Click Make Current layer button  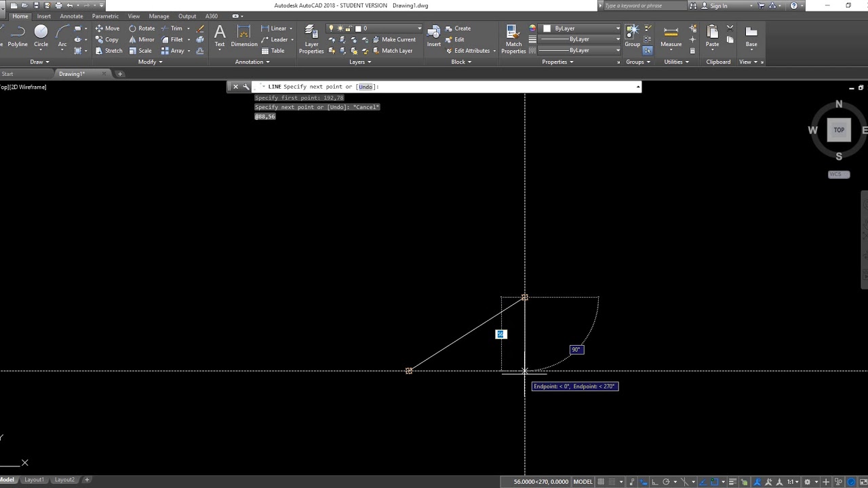click(x=393, y=39)
